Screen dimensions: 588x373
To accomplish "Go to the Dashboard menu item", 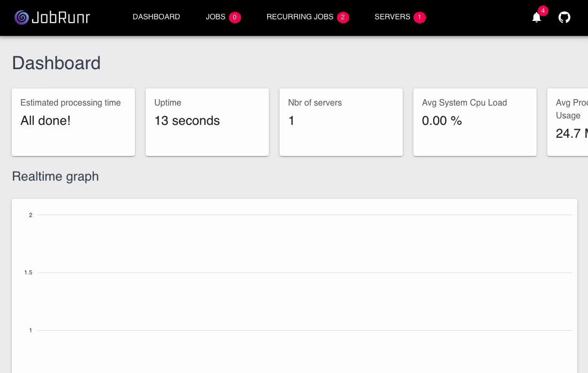I will pos(156,17).
